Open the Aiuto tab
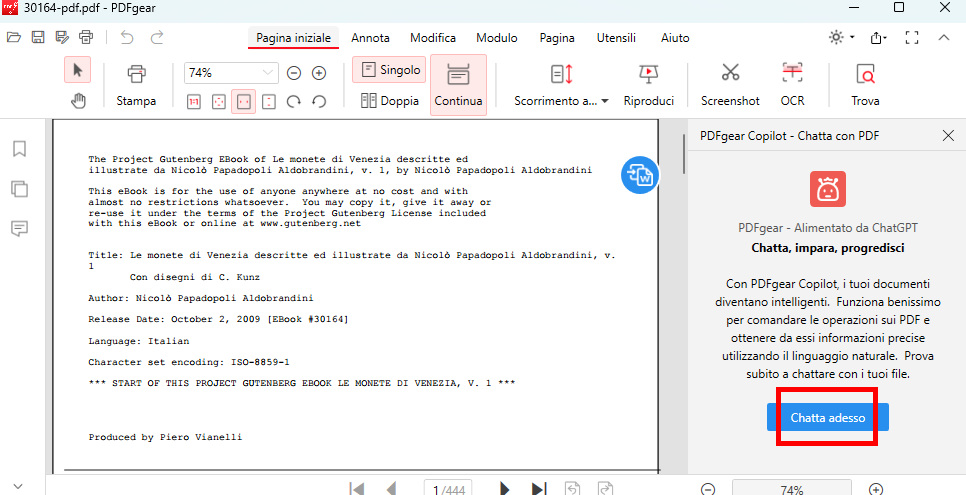Screen dimensions: 966x495 [675, 38]
